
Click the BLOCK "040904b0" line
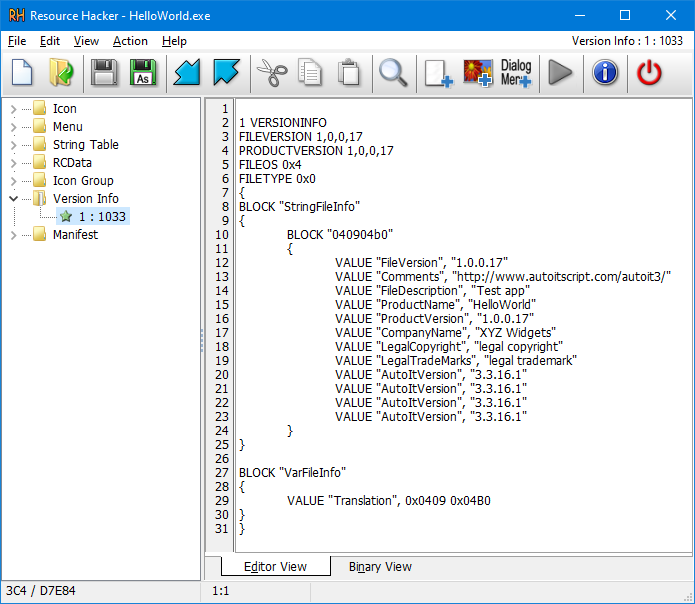click(x=340, y=234)
